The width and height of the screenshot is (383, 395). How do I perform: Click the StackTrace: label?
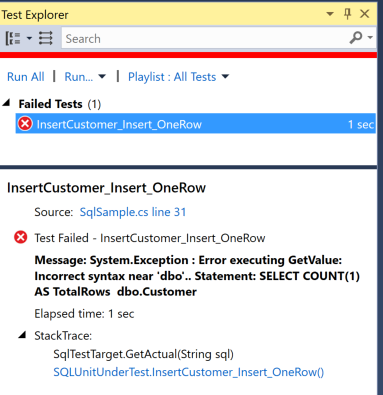63,336
